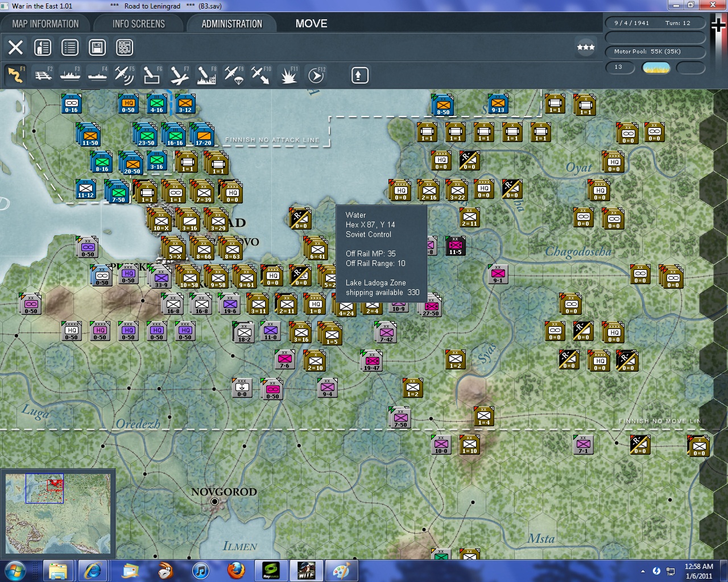The width and height of the screenshot is (728, 582).
Task: Activate the F9 Air Transport mode
Action: coord(234,75)
